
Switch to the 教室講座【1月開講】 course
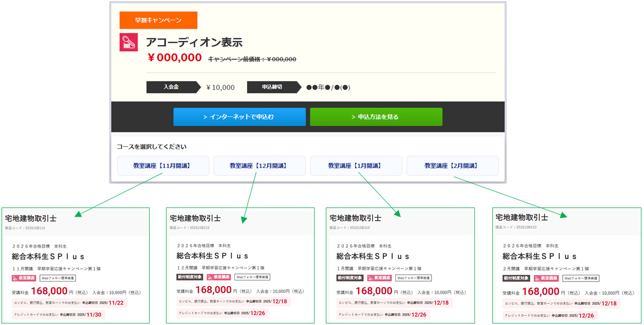coord(356,166)
